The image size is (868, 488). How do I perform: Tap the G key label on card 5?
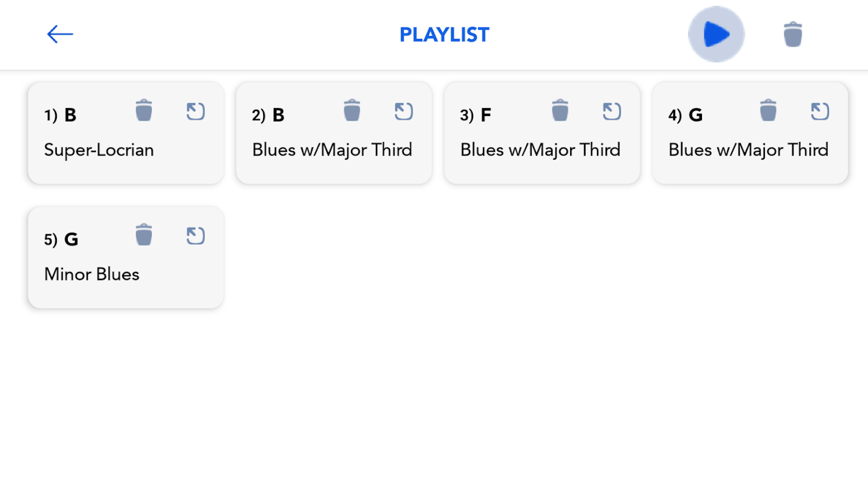[71, 240]
